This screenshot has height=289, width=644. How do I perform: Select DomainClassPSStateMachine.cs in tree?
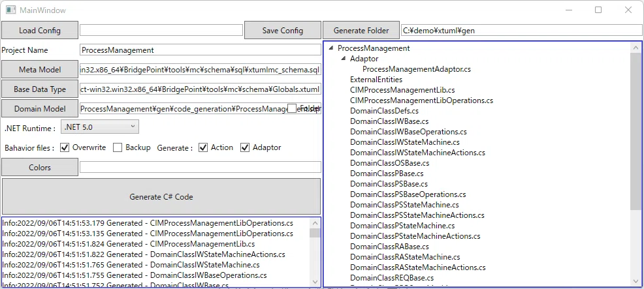pos(404,204)
